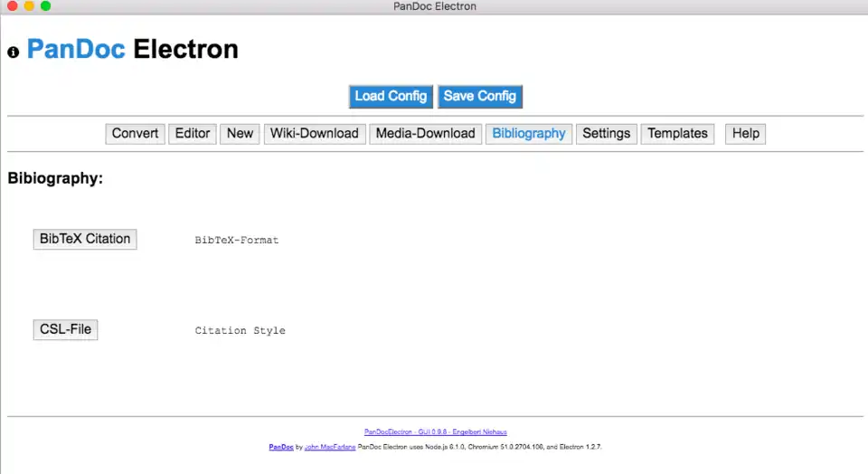Visit the John MacFarlane link
Viewport: 868px width, 474px height.
tap(329, 447)
